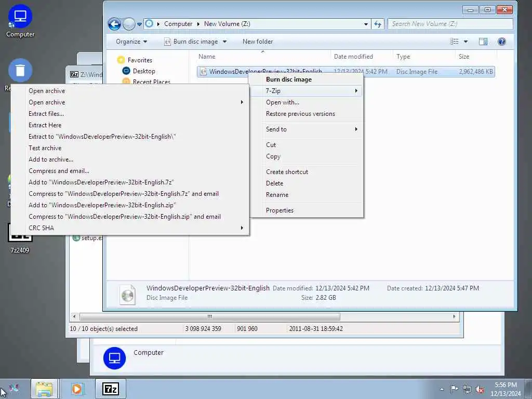Open recent pages dropdown near Back button
Viewport: 532px width, 399px height.
(x=139, y=24)
